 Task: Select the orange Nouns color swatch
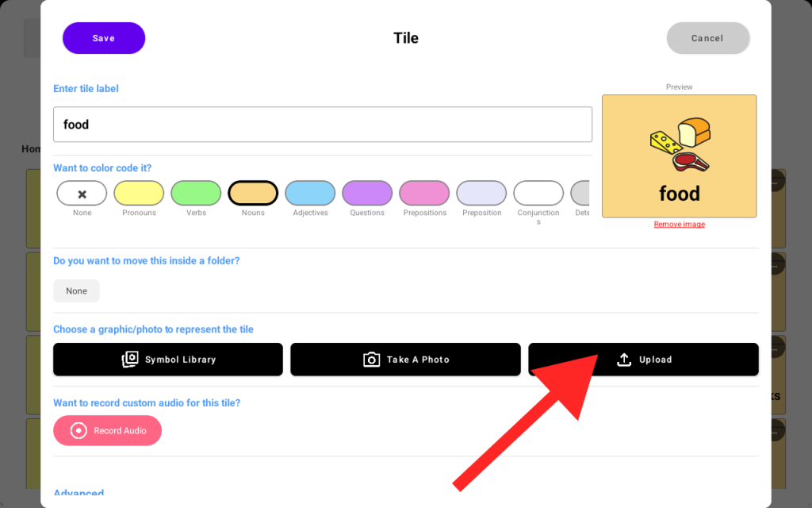click(x=253, y=193)
